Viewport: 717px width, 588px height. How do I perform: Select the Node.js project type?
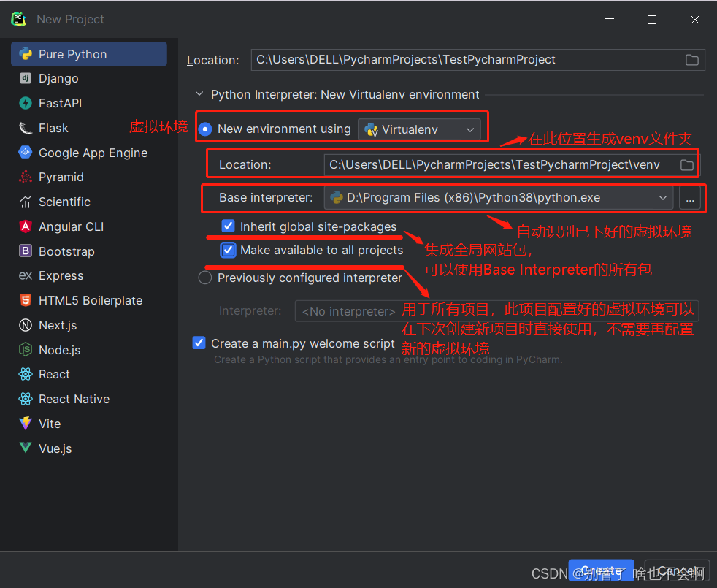coord(88,350)
